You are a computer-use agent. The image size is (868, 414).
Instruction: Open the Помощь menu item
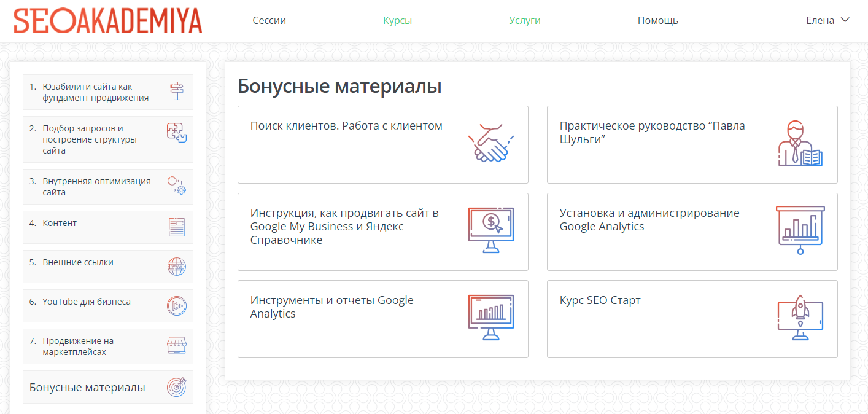pyautogui.click(x=658, y=20)
